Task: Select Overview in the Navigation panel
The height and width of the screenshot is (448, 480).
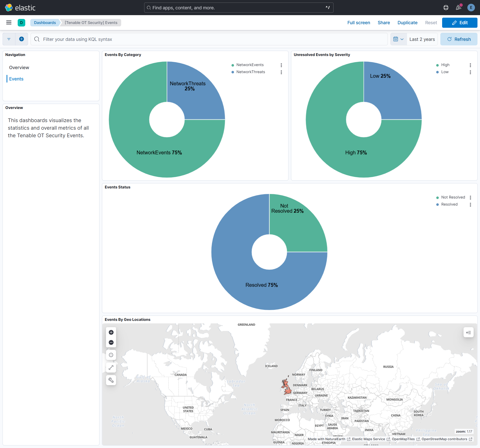Action: 19,68
